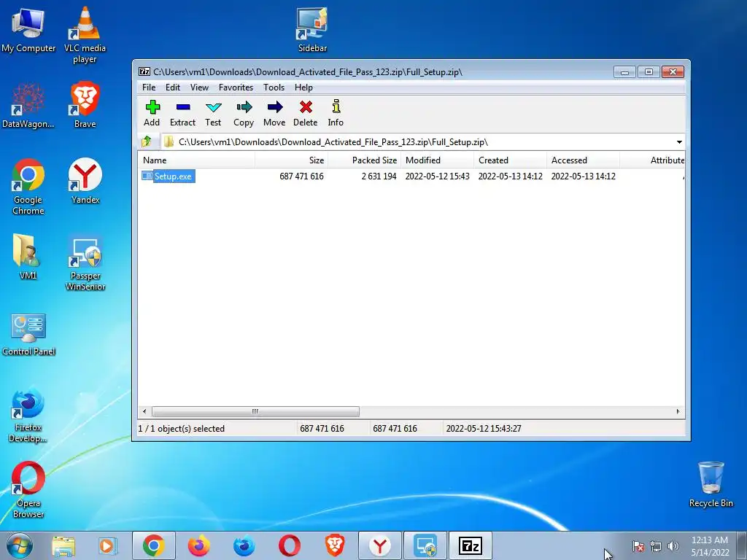Go up one folder level icon
Viewport: 747px width, 560px height.
click(147, 141)
